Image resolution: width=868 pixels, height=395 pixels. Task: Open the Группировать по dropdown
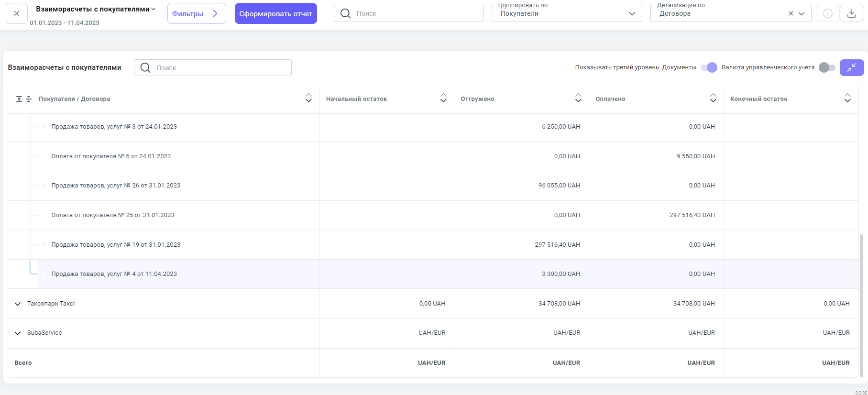tap(567, 13)
